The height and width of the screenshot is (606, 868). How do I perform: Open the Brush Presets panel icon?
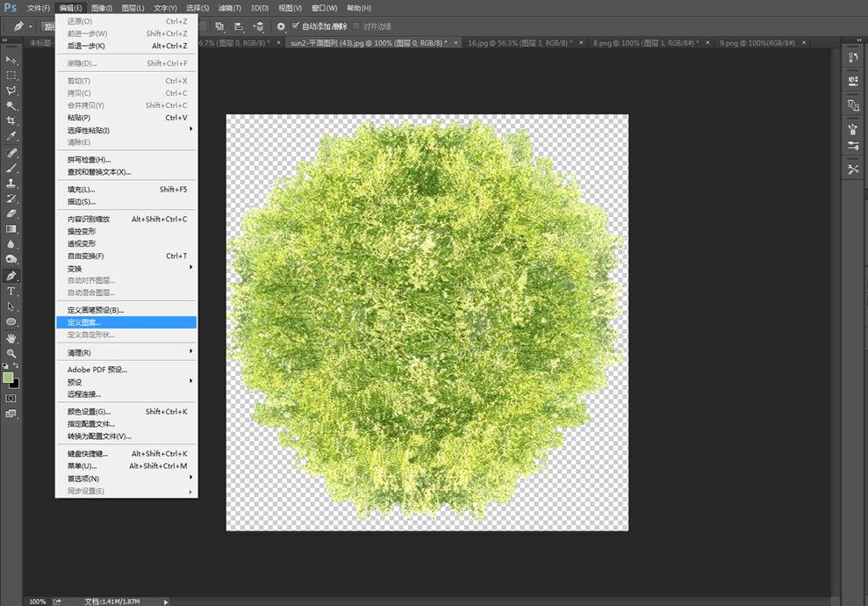point(853,146)
